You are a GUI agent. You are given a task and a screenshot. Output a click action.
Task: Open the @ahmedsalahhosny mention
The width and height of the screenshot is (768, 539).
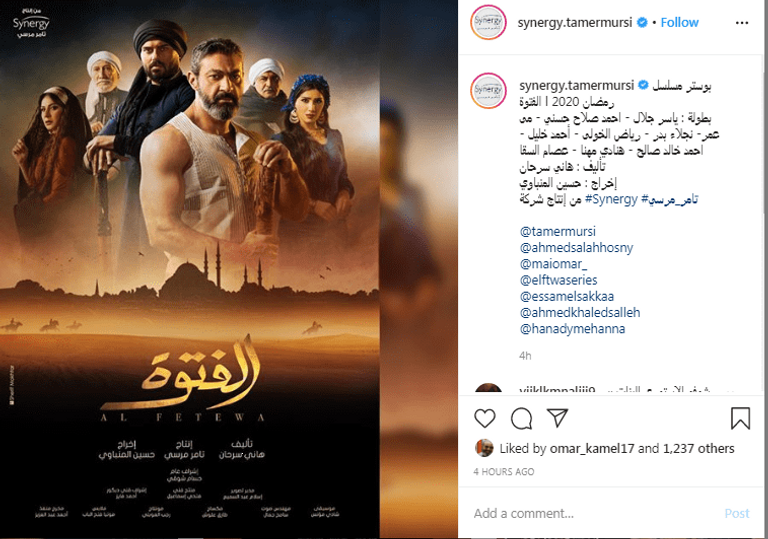point(576,248)
